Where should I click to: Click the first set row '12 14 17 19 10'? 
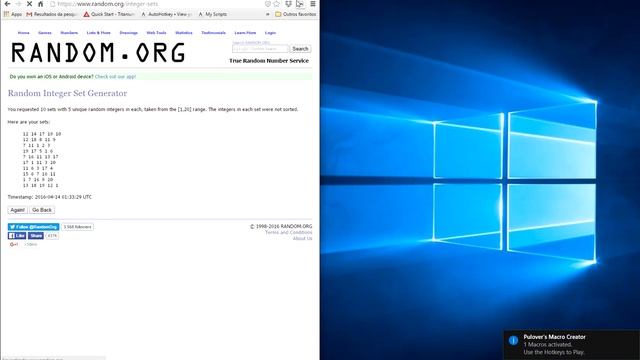(x=42, y=134)
